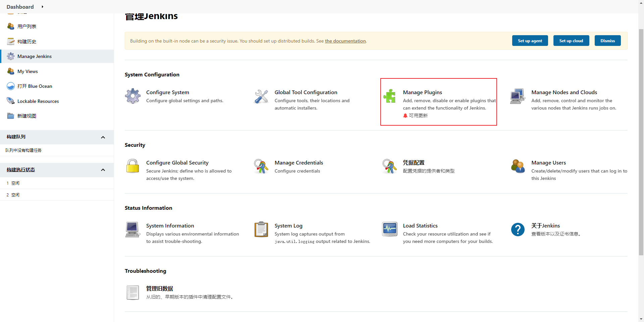Viewport: 644px width, 322px height.
Task: Click executor row 2 空闲
Action: pyautogui.click(x=57, y=195)
